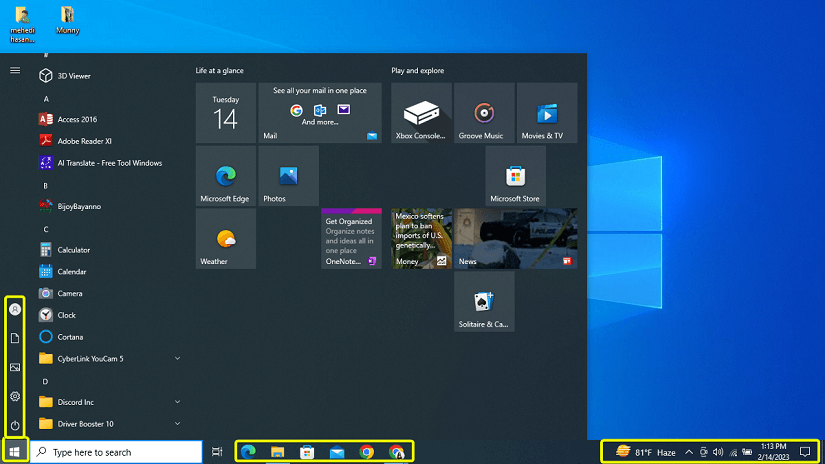Open the first Google Chrome taskbar icon

coord(367,452)
